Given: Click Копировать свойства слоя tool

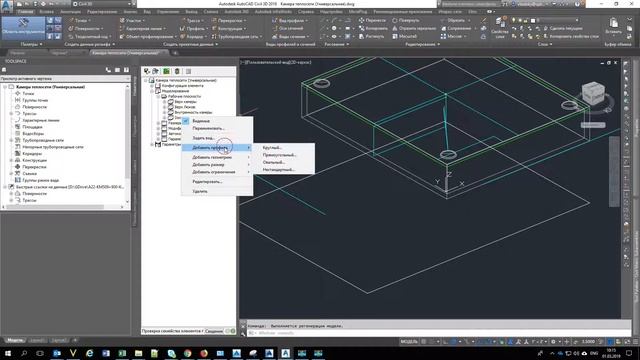Looking at the screenshot, I should (570, 36).
